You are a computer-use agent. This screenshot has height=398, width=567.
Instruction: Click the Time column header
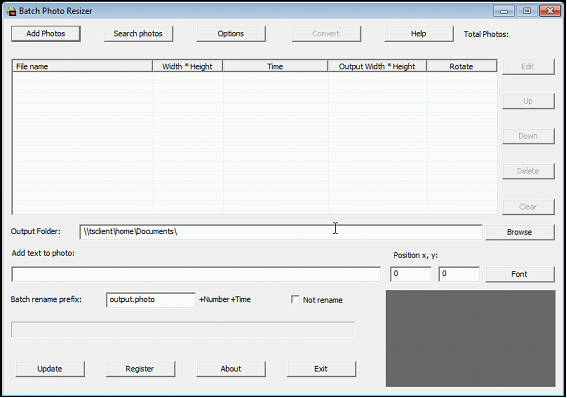pyautogui.click(x=275, y=66)
